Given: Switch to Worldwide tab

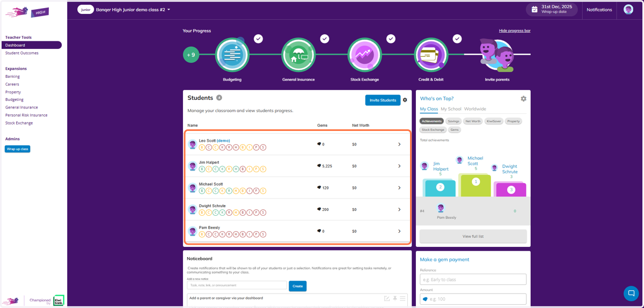Looking at the screenshot, I should tap(475, 109).
